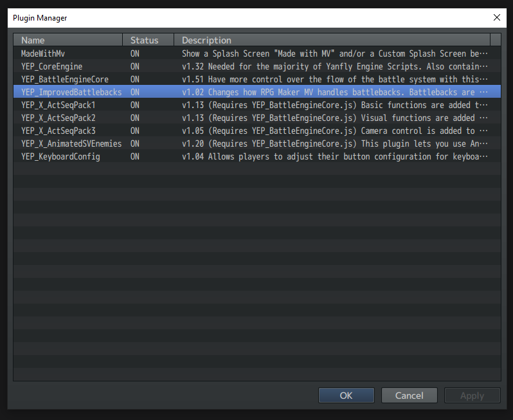Click the ON status of MadeWithMv
This screenshot has height=420, width=513.
(135, 53)
